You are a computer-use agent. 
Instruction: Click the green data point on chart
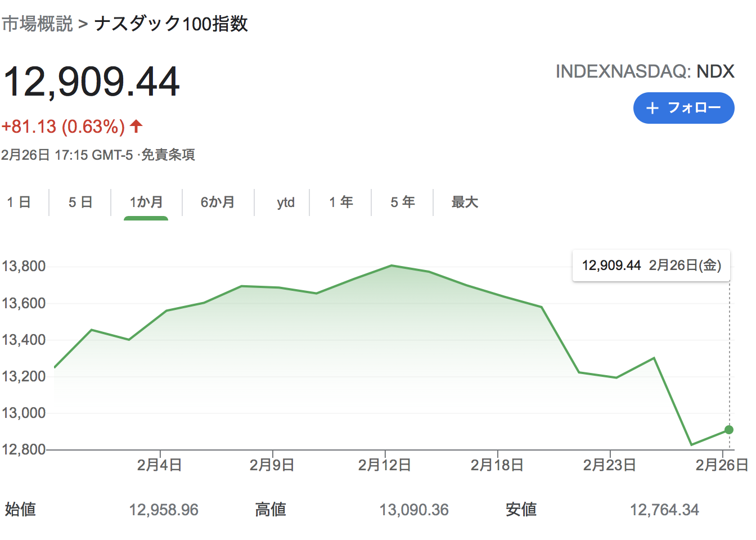[729, 430]
